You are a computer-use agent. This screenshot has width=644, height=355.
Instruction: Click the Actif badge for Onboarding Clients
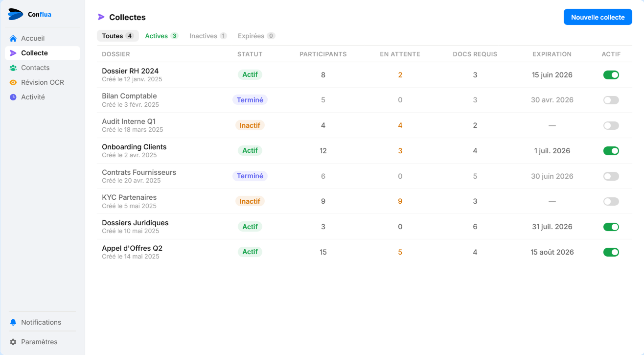(250, 150)
